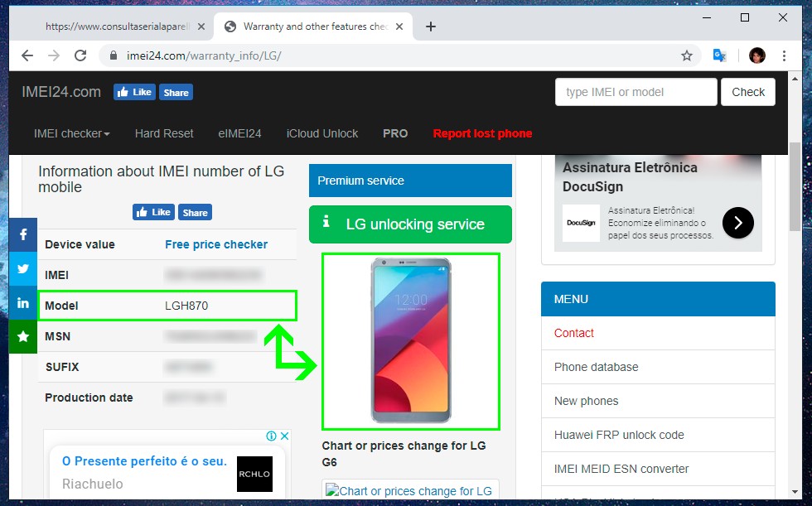This screenshot has width=812, height=506.
Task: Close the Riachuelo ad with the X icon
Action: pyautogui.click(x=284, y=436)
